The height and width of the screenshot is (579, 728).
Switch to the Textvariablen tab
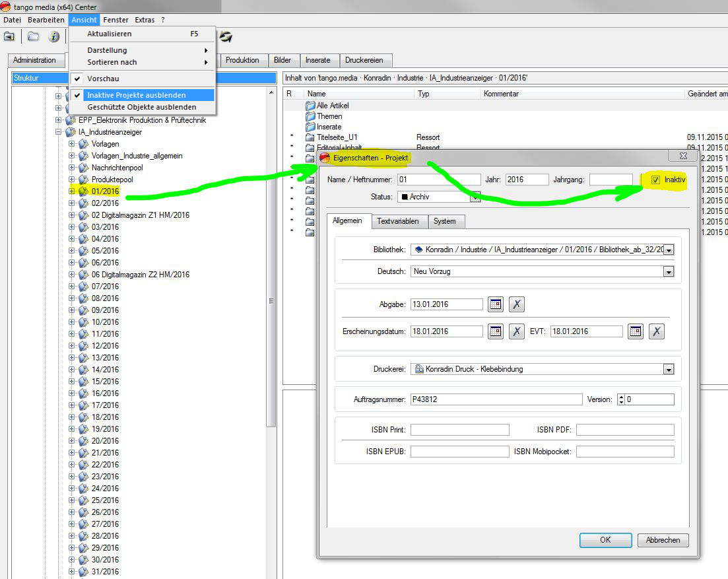pos(397,221)
